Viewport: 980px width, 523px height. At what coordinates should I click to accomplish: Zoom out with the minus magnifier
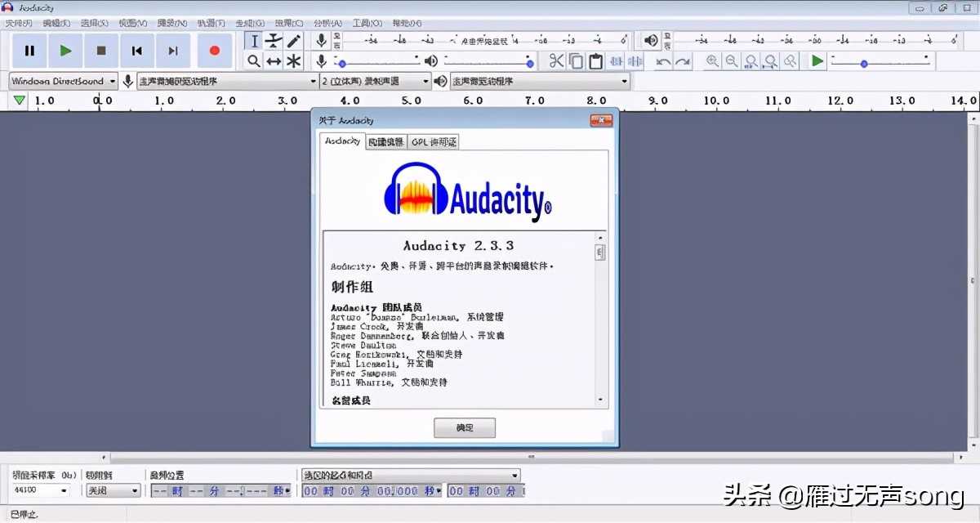coord(732,61)
